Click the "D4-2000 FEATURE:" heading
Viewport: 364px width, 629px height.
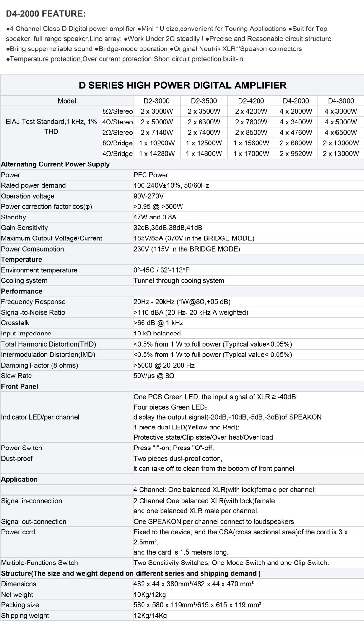pos(46,14)
